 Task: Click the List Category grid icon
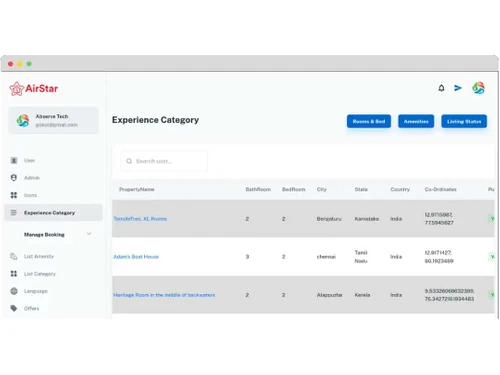[x=14, y=274]
